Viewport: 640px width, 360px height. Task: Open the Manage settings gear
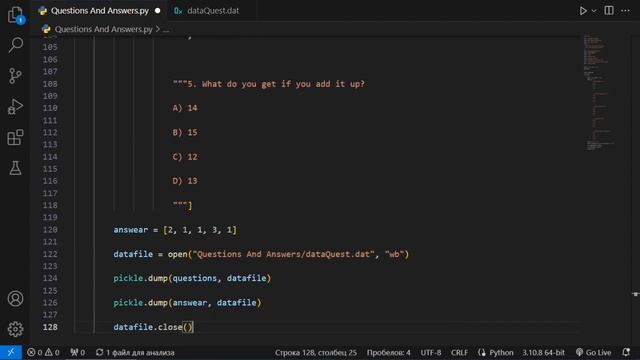[16, 329]
